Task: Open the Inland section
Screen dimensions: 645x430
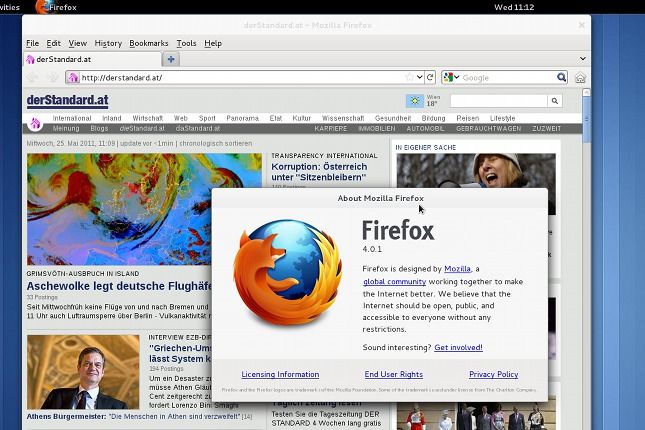Action: click(111, 118)
